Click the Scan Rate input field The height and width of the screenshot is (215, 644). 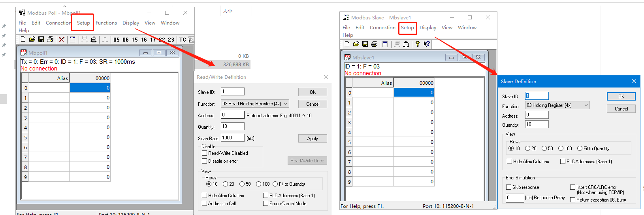pyautogui.click(x=232, y=138)
